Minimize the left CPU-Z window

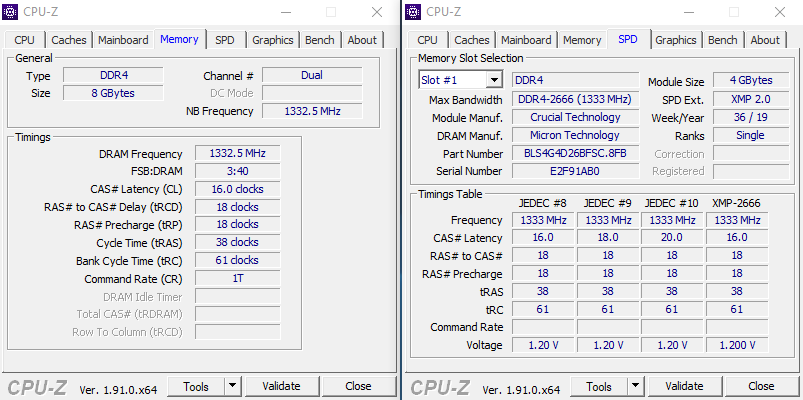(285, 12)
